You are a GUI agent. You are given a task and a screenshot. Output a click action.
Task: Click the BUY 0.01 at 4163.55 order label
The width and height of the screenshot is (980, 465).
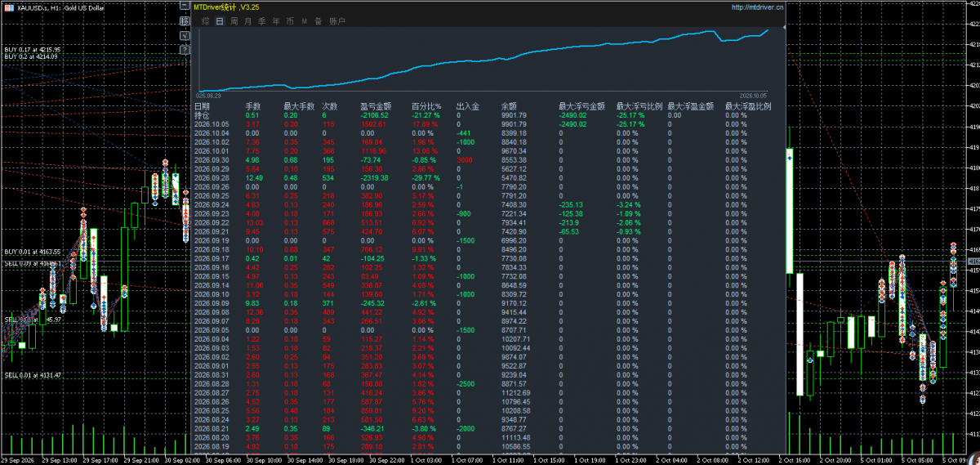point(32,252)
